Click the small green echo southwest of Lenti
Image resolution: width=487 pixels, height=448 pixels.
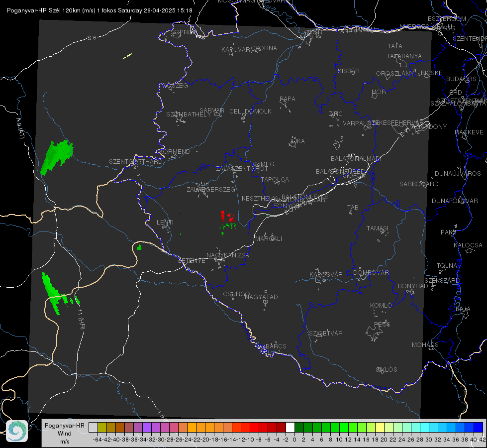click(139, 247)
